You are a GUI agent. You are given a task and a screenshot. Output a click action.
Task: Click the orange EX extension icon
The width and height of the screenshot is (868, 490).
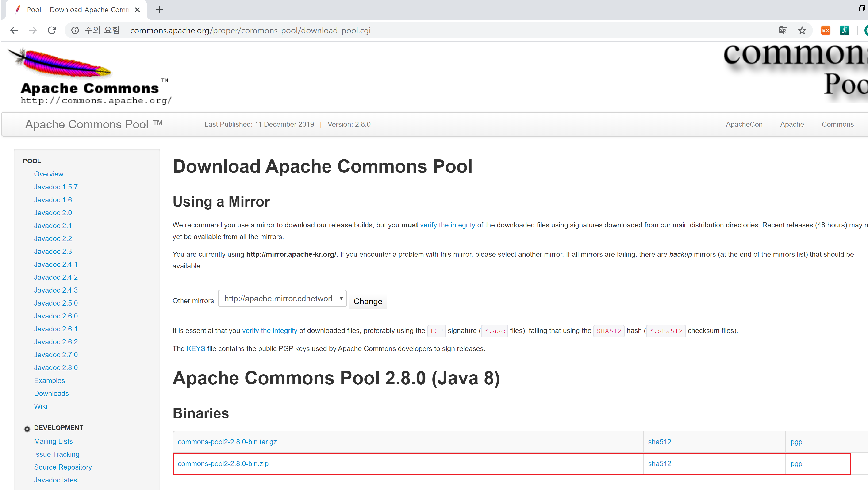[826, 30]
